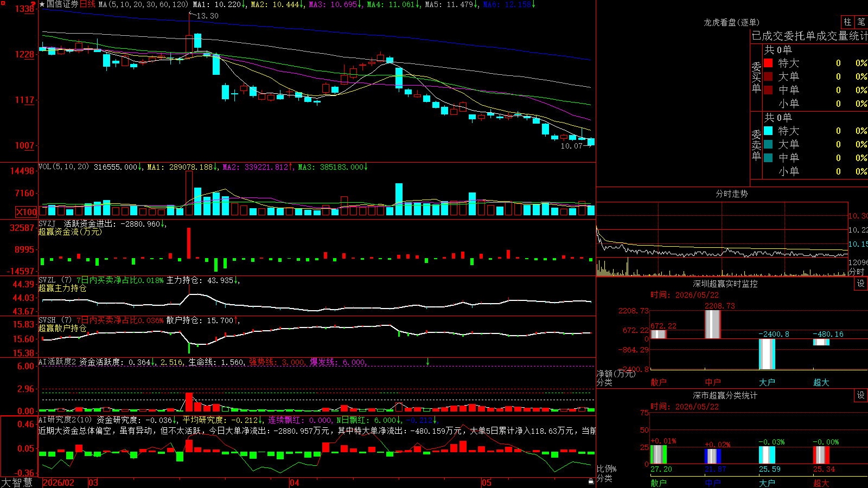Click the 21.87 中户 bar in 深市超赢分类统计
This screenshot has width=868, height=488.
(x=713, y=457)
